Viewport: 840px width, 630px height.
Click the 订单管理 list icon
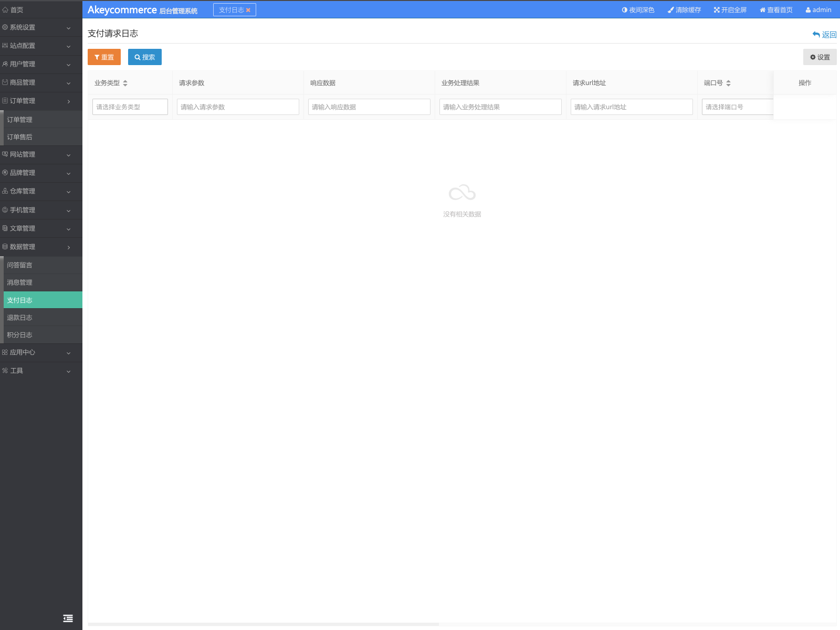pyautogui.click(x=5, y=101)
